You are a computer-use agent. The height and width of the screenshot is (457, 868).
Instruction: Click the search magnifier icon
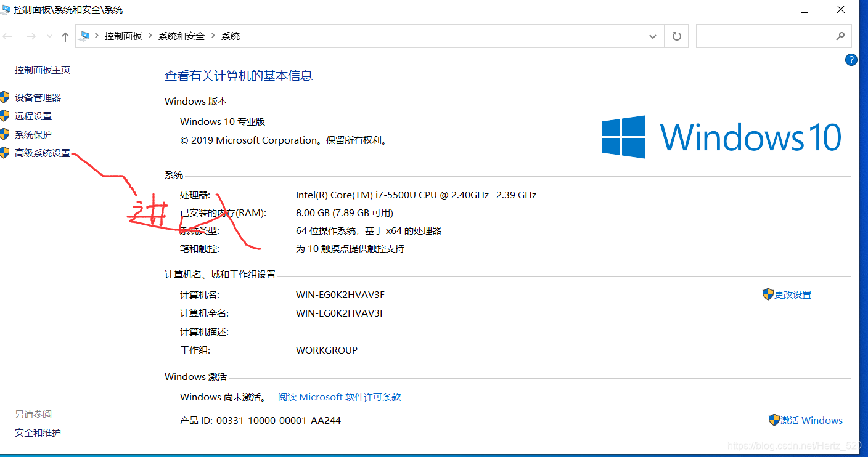tap(840, 36)
